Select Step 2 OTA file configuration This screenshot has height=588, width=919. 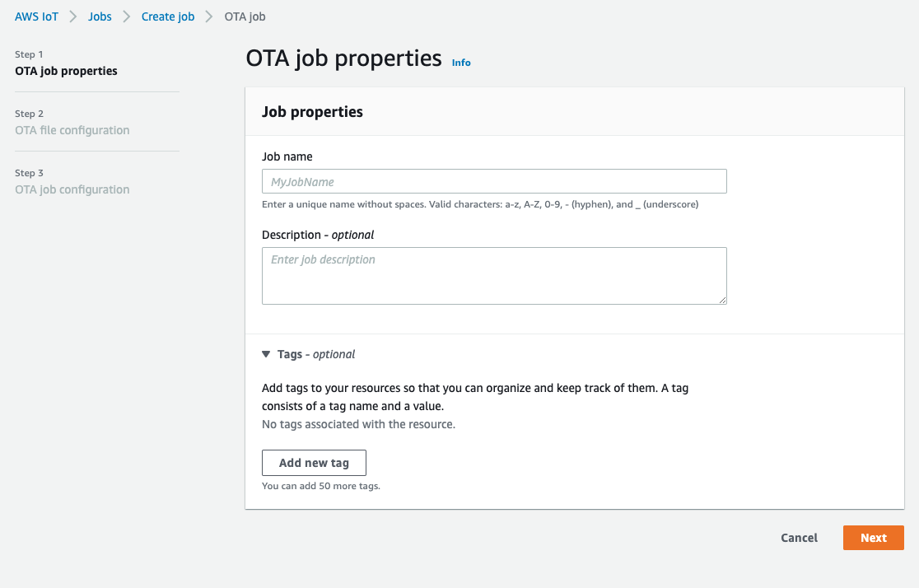[72, 130]
